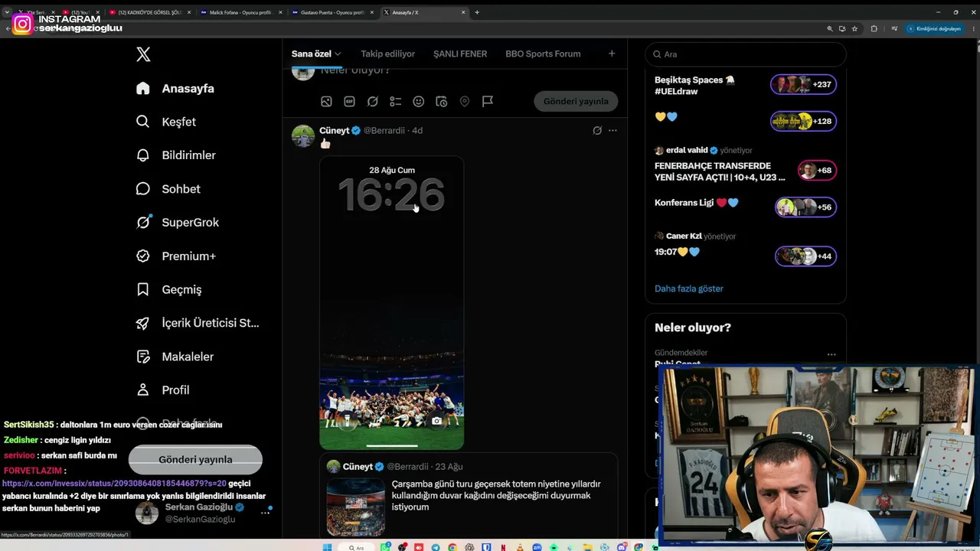Expand spaces with Daha fazla göster

[689, 289]
